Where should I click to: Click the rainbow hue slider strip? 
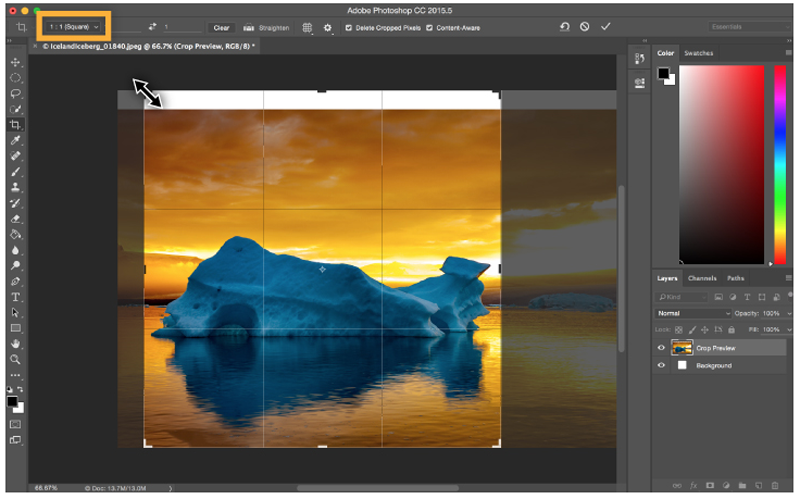(x=780, y=165)
